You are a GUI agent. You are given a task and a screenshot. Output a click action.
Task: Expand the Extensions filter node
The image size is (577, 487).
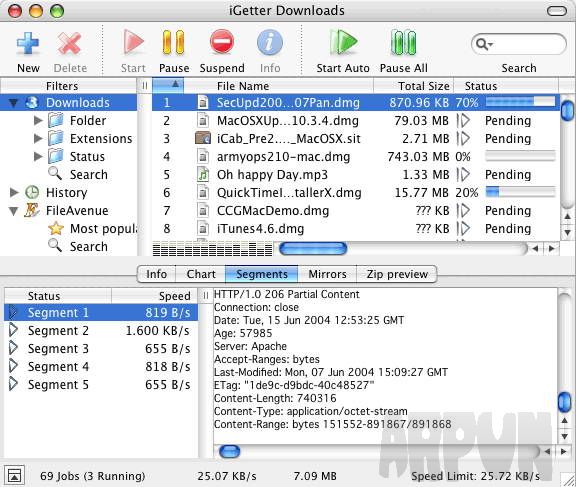(38, 138)
